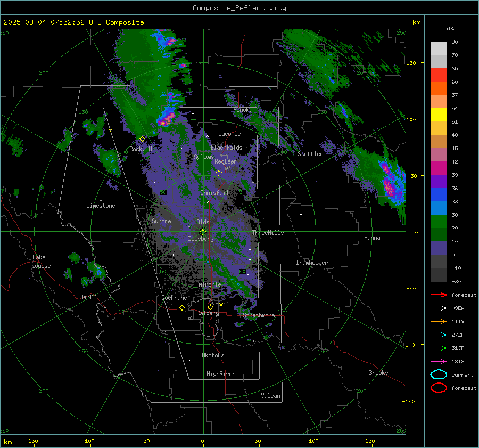Viewport: 479px width, 448px height.
Task: Click the Composite_Reflectivity title text
Action: pyautogui.click(x=240, y=8)
